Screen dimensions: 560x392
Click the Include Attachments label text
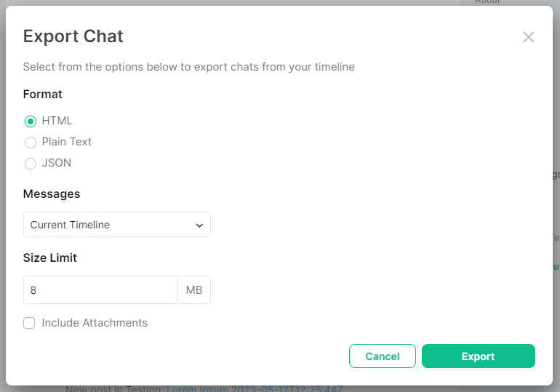click(x=95, y=323)
